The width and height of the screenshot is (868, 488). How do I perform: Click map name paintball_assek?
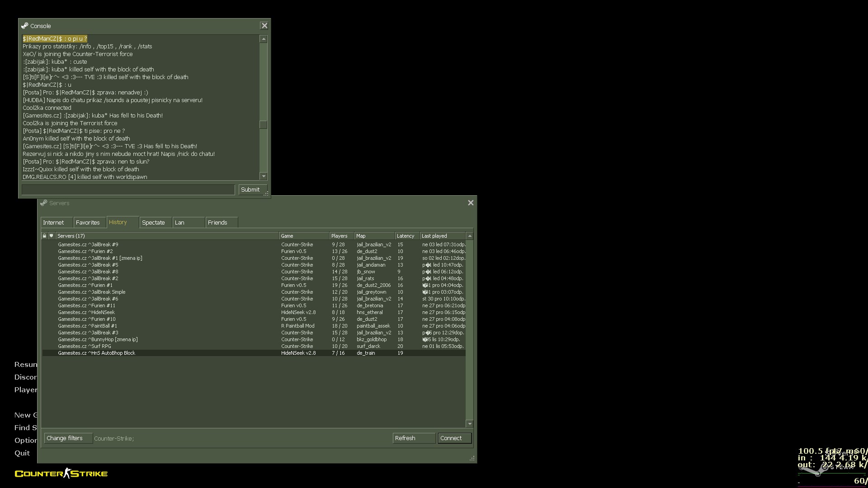(x=373, y=326)
